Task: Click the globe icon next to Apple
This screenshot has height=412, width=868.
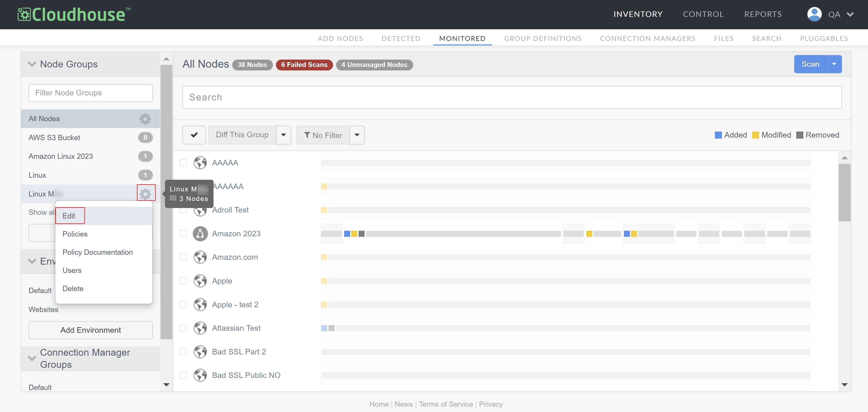Action: coord(200,281)
